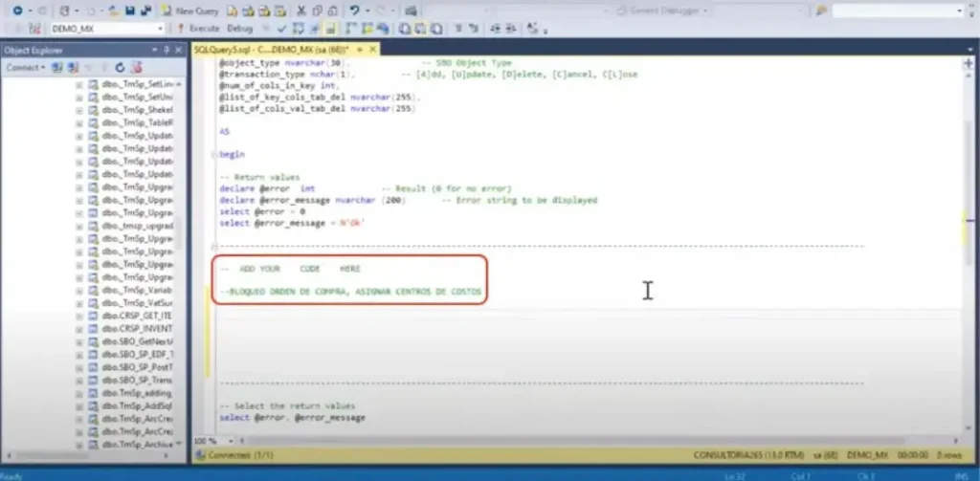
Task: Expand the dbo._TmSp_Variab tree node
Action: (79, 290)
